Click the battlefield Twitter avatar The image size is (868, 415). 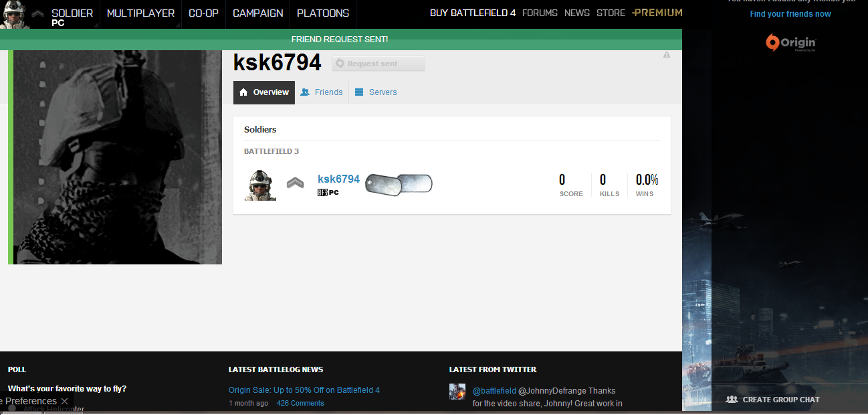457,392
